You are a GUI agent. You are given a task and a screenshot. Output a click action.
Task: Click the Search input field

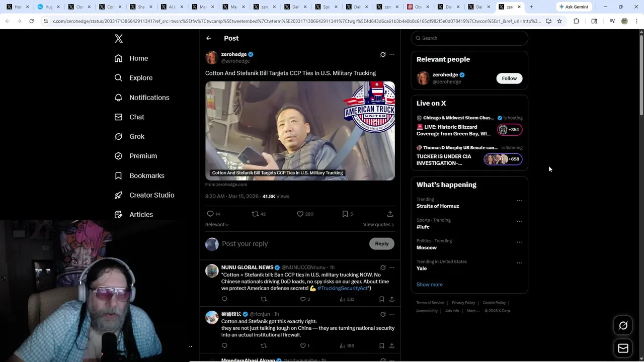(x=469, y=38)
